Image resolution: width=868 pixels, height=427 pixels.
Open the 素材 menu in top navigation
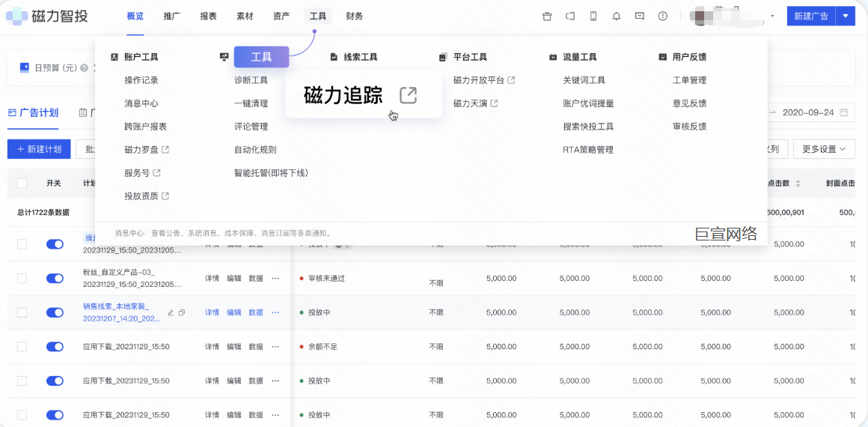tap(245, 16)
